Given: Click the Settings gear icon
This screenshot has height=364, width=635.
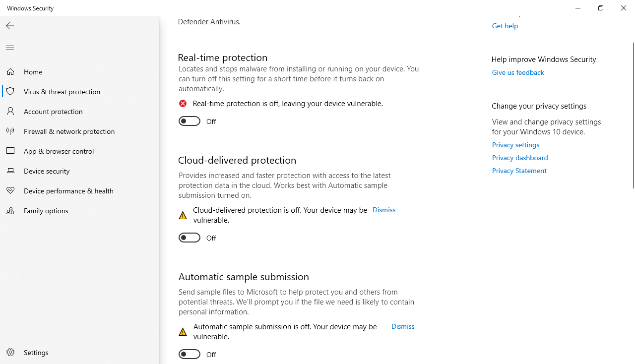Looking at the screenshot, I should click(10, 353).
